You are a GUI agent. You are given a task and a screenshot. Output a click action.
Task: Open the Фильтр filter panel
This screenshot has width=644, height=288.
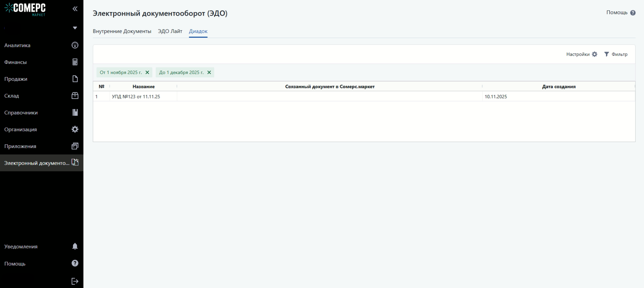[x=616, y=54]
